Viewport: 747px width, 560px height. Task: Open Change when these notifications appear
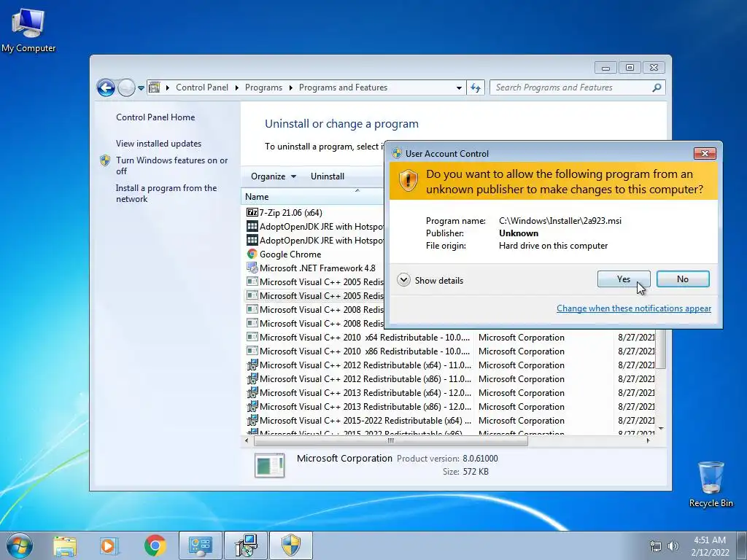click(634, 308)
